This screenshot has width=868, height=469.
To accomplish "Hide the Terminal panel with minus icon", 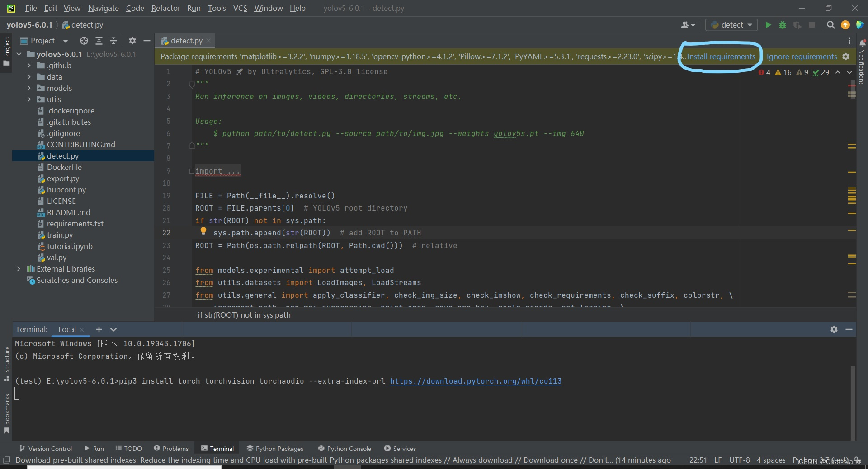I will click(x=849, y=329).
